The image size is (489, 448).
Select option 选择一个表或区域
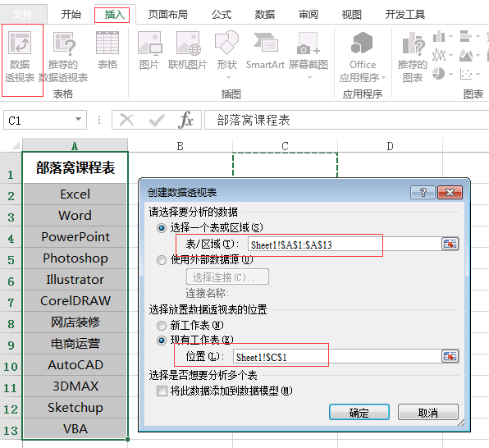pyautogui.click(x=162, y=228)
